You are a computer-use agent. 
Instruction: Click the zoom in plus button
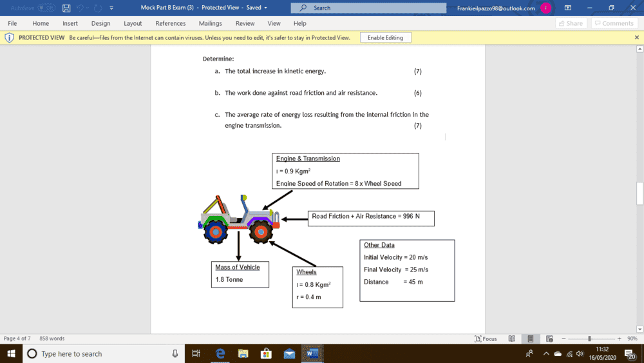pos(618,338)
